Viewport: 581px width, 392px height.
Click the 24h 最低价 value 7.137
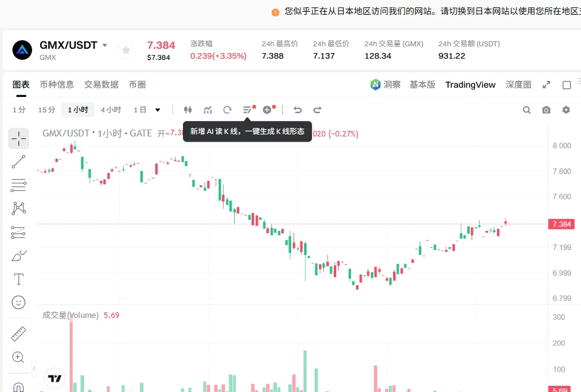324,56
